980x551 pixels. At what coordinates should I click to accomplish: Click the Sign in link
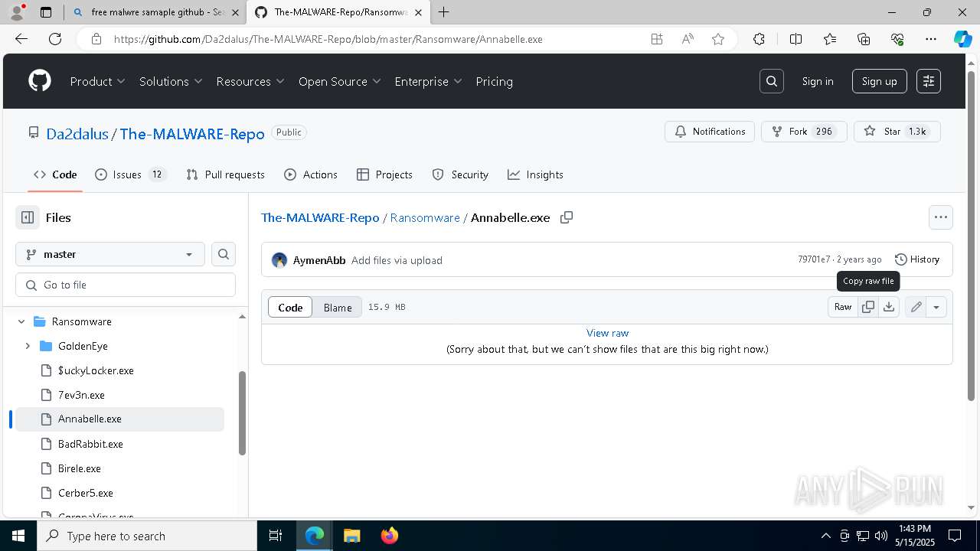pyautogui.click(x=818, y=81)
